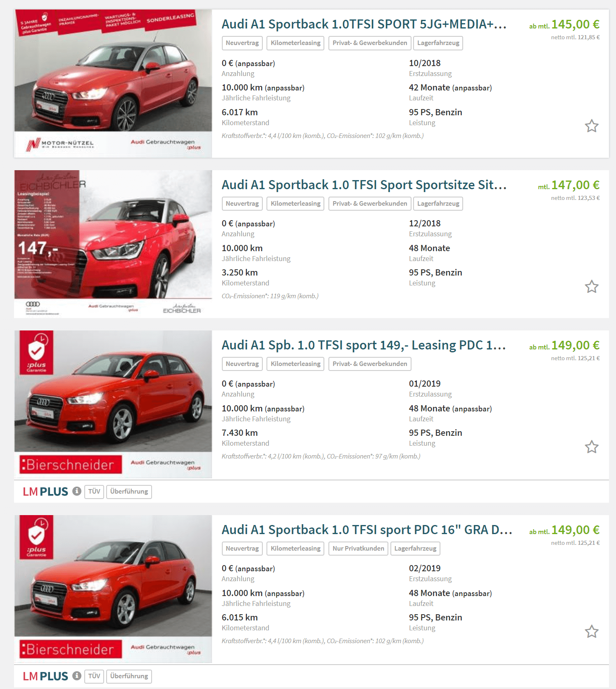The width and height of the screenshot is (616, 689).
Task: Star the 02/2019 Audi A1 Sportback listing
Action: [592, 632]
